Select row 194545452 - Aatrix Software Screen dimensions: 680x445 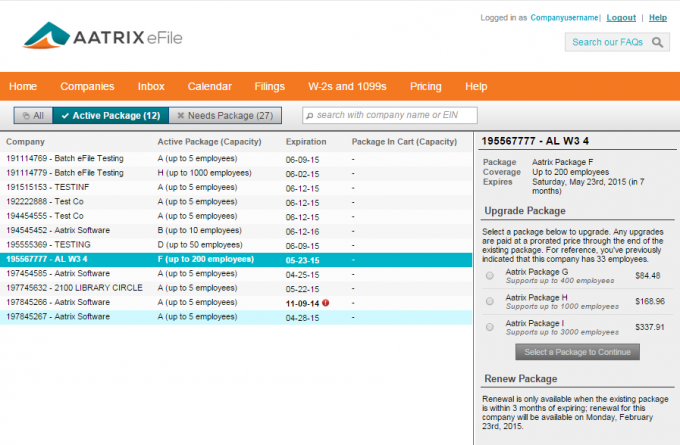tap(236, 230)
